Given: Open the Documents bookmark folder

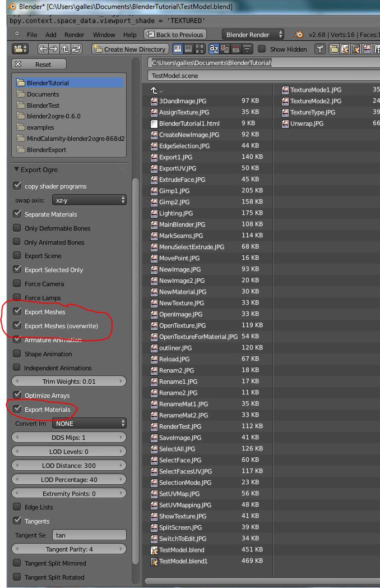Looking at the screenshot, I should (x=69, y=94).
